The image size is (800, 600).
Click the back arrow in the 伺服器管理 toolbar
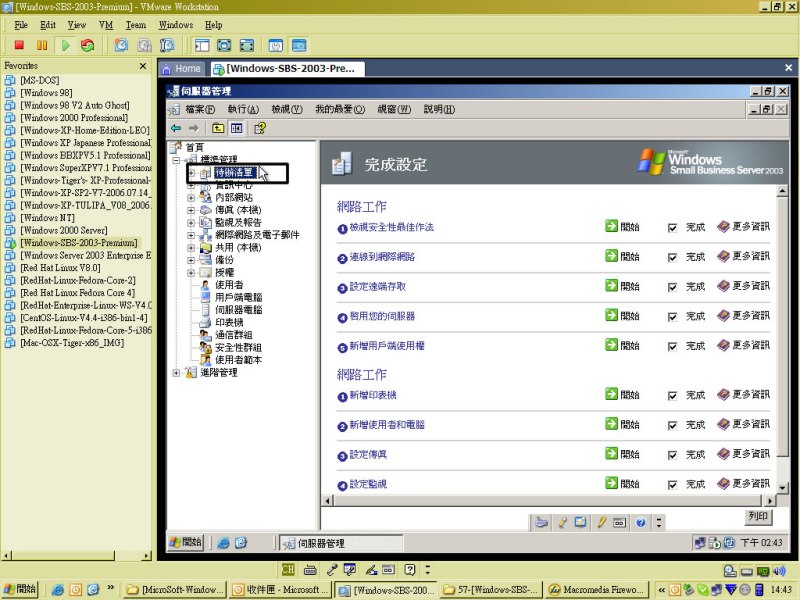pos(176,128)
